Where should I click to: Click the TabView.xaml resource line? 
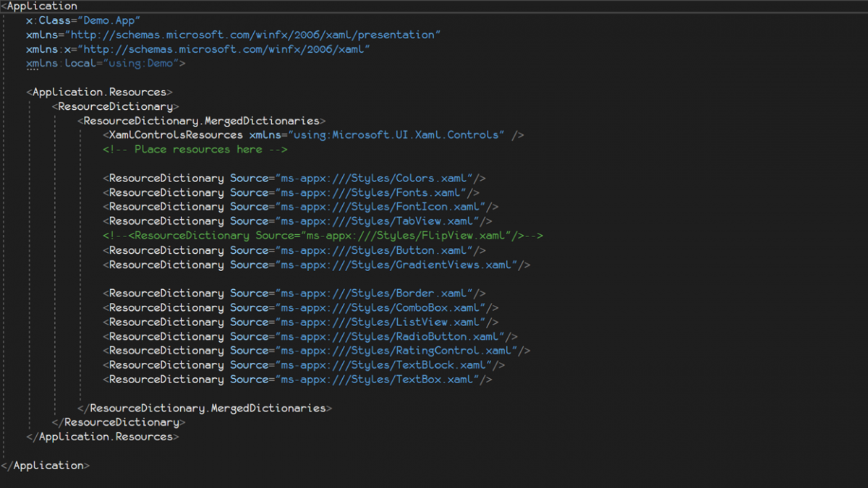(297, 221)
